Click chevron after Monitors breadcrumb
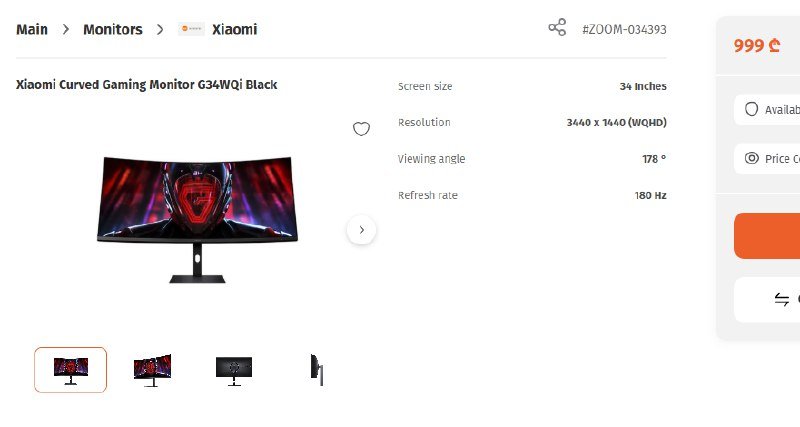 (160, 30)
